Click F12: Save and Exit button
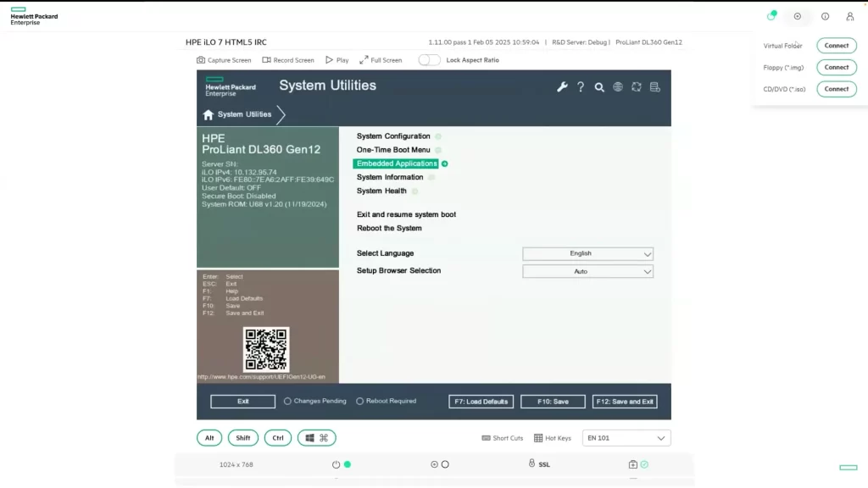This screenshot has height=488, width=868. pyautogui.click(x=625, y=402)
